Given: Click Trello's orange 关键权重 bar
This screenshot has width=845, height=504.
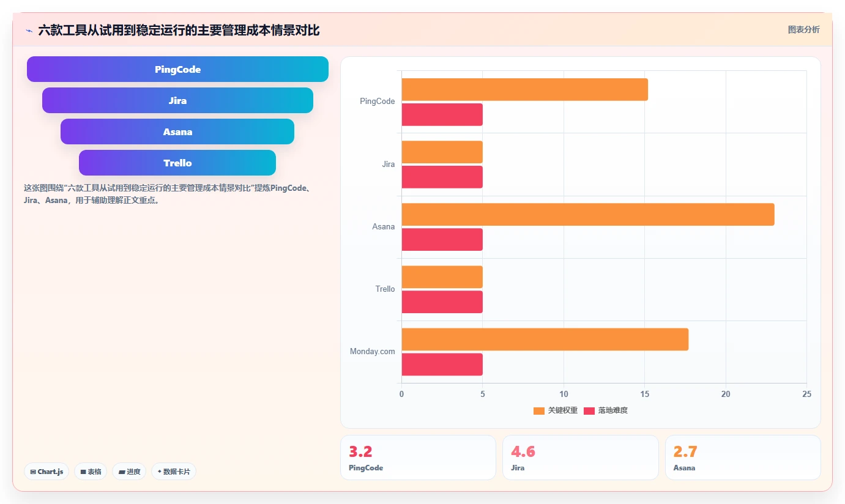Looking at the screenshot, I should [x=442, y=276].
